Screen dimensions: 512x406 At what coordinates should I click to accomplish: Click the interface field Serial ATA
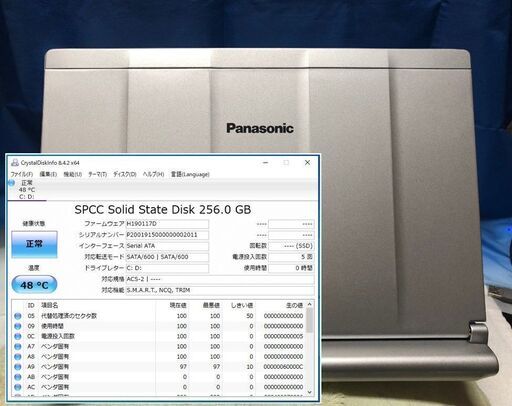click(x=167, y=246)
